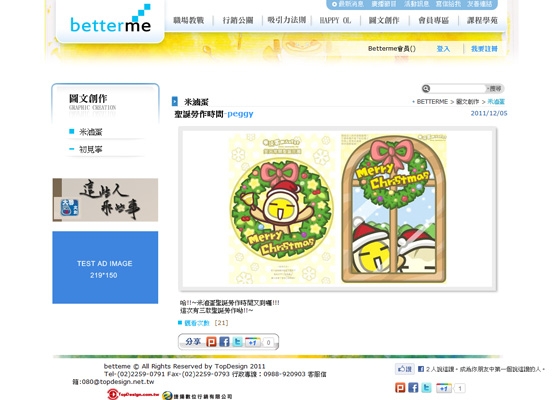Click the Merry Christmas wreath illustration

click(x=337, y=209)
